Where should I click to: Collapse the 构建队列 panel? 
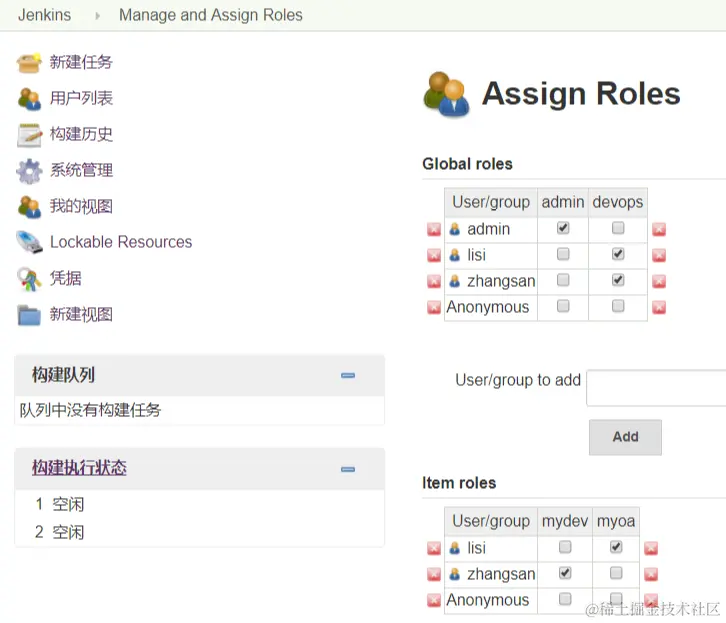[348, 375]
